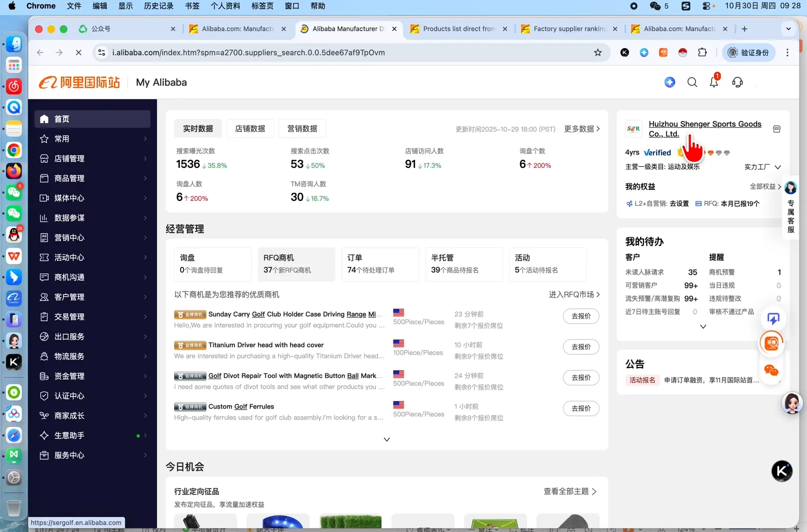Select 物流服务 in the sidebar
Viewport: 807px width, 532px height.
tap(68, 356)
